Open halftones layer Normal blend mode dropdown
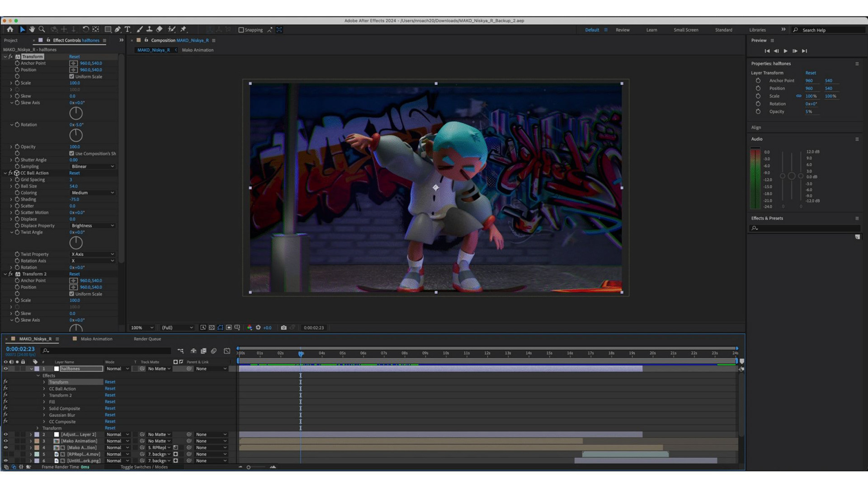The image size is (868, 488). (x=117, y=369)
